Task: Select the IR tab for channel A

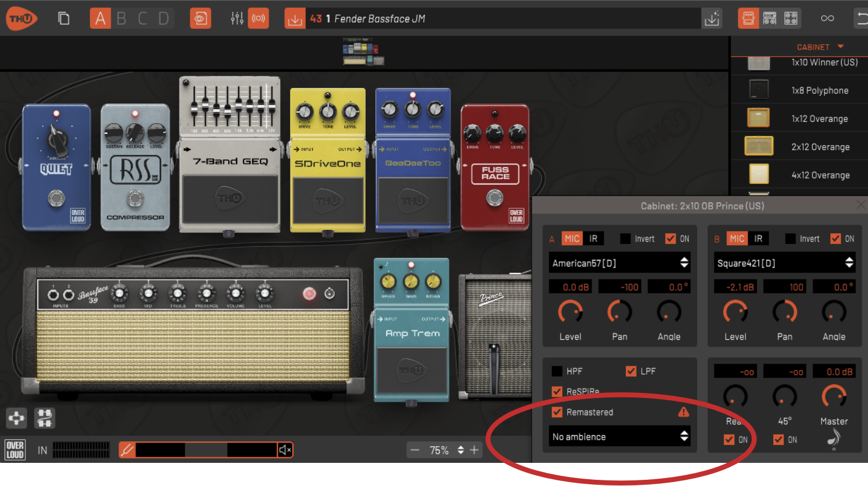Action: point(593,239)
